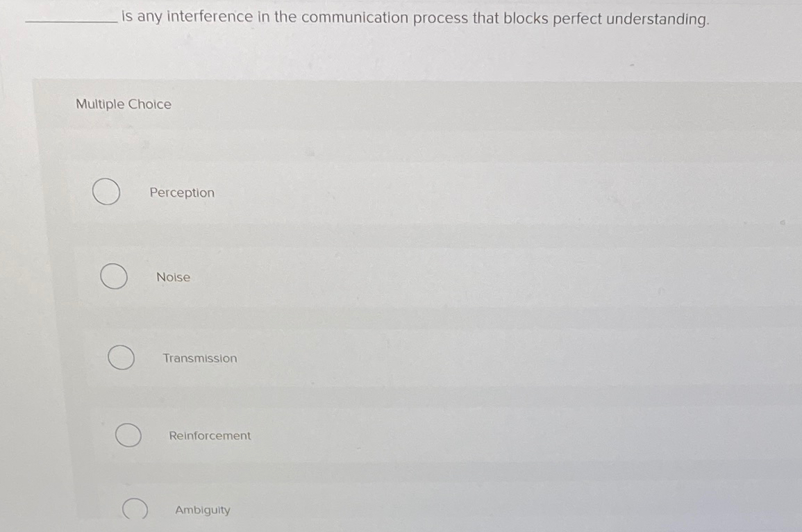The width and height of the screenshot is (802, 532).
Task: Click the empty circle beside Reinforcement
Action: [127, 435]
